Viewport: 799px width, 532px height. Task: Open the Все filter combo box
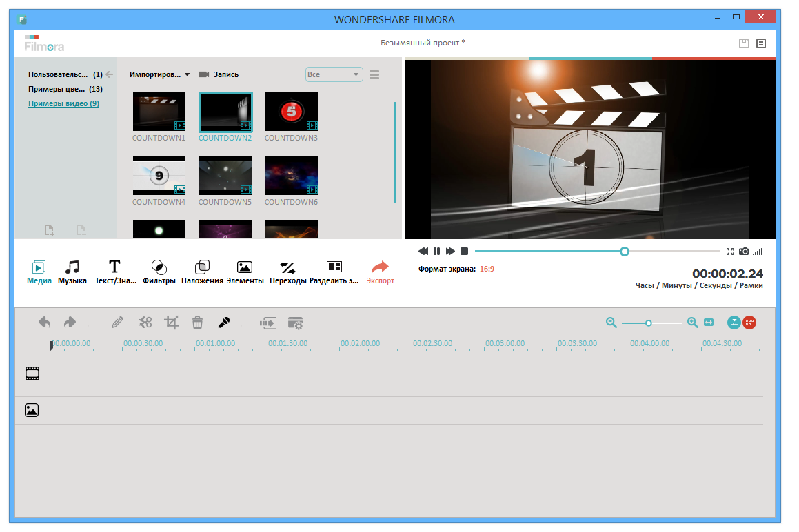(x=334, y=74)
